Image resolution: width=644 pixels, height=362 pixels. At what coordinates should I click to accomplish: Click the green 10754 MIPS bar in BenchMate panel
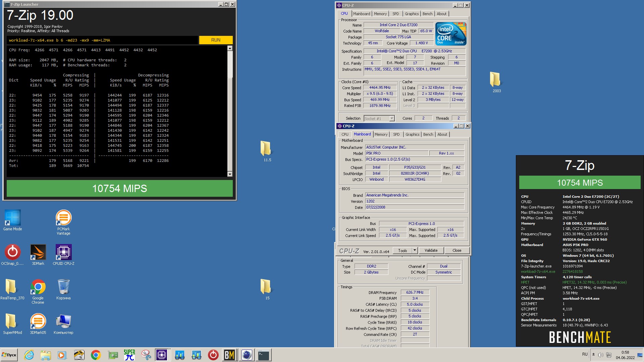click(580, 183)
